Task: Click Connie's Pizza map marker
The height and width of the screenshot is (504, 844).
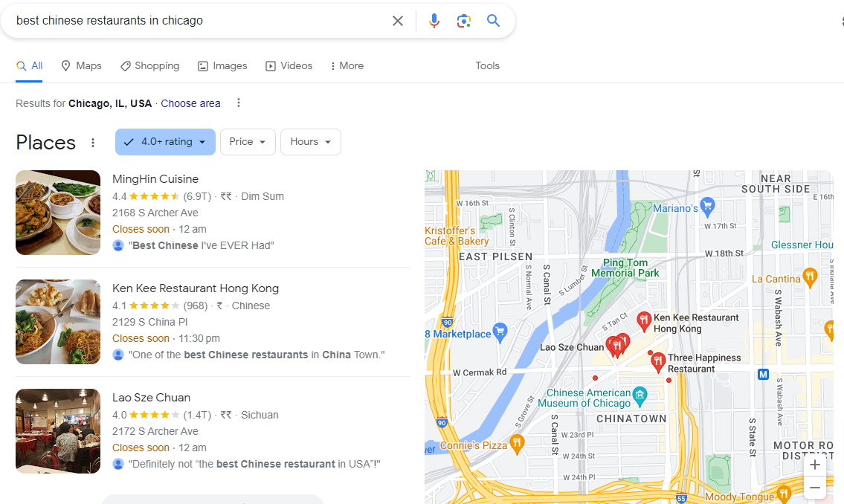Action: [517, 444]
